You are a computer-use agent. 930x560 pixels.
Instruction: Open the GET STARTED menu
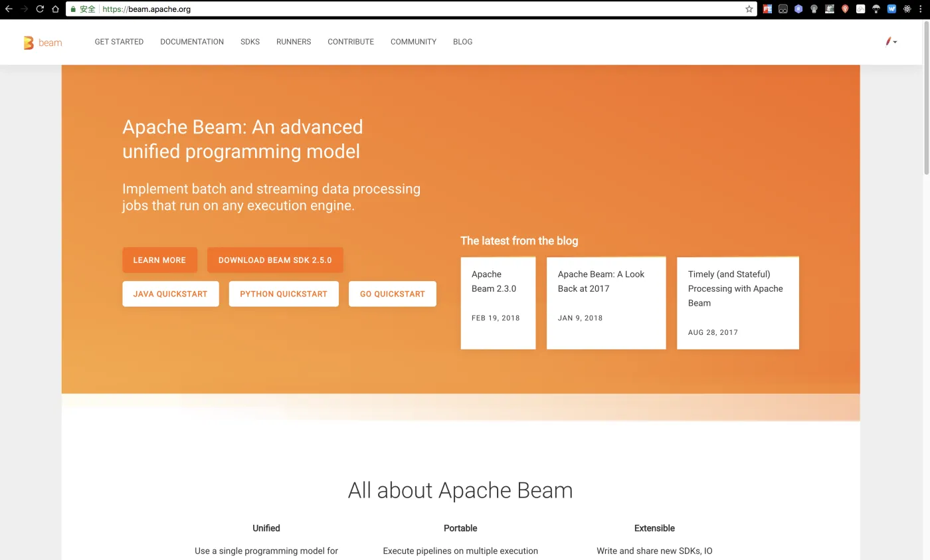(x=119, y=42)
